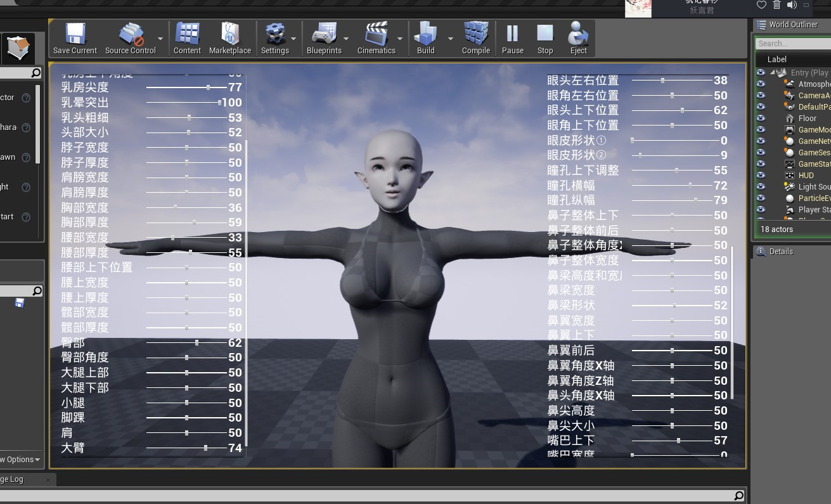The image size is (831, 504).
Task: Eject from the player controller
Action: tap(578, 38)
